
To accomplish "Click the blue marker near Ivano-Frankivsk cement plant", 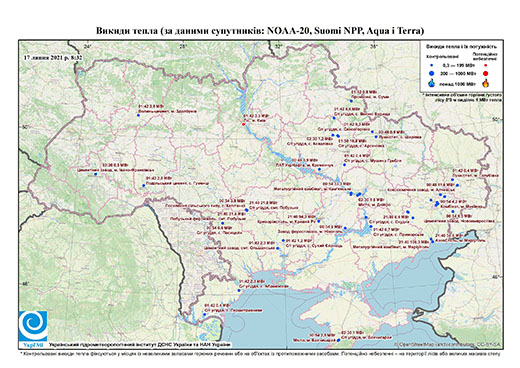I will pos(95,174).
